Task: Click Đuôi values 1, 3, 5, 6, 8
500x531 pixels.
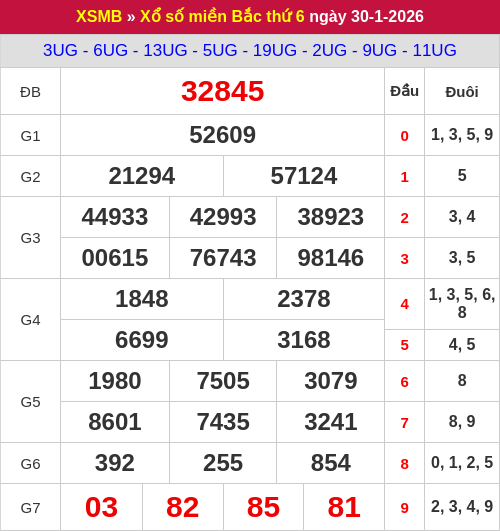Action: click(x=462, y=303)
